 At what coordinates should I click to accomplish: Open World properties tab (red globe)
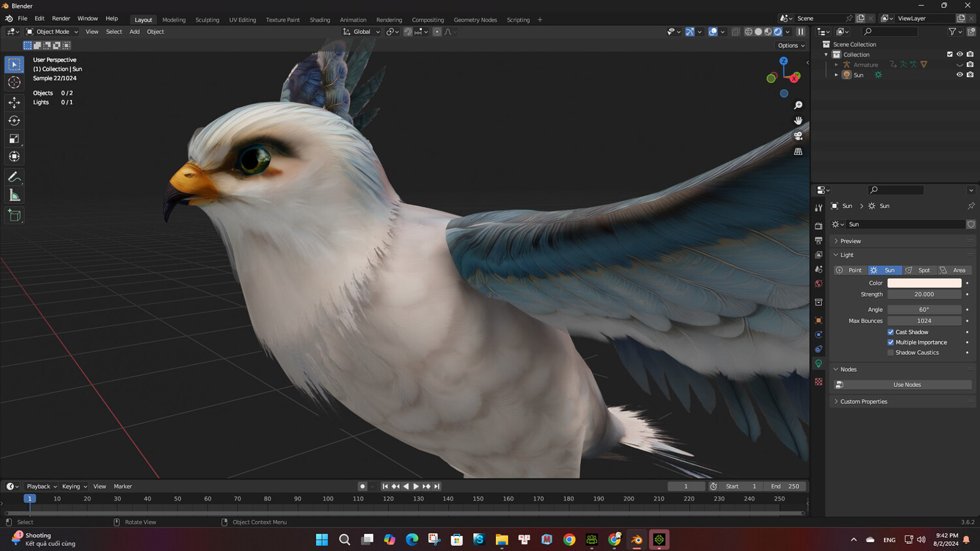[819, 284]
